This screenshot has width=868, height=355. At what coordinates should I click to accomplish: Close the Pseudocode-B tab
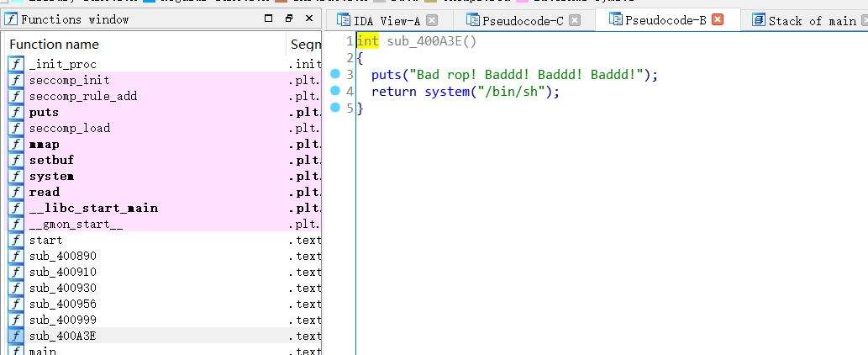(718, 19)
